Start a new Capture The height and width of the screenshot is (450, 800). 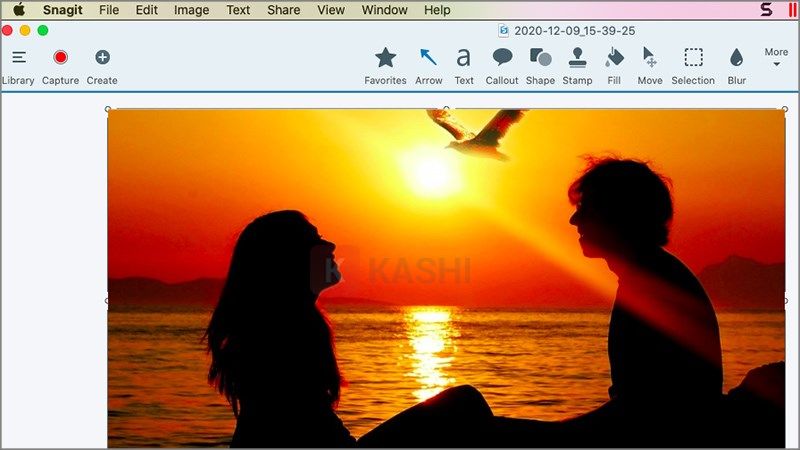click(x=60, y=66)
